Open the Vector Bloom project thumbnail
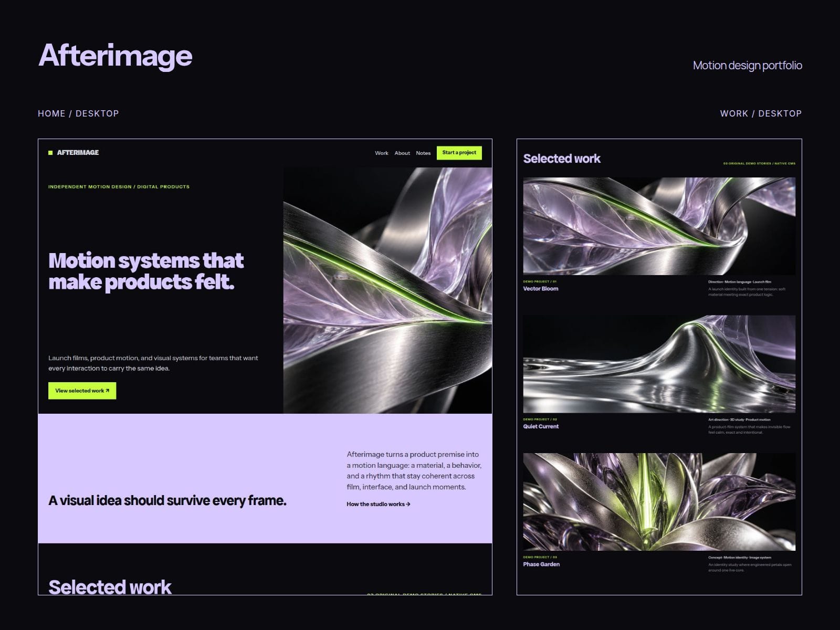 [659, 226]
